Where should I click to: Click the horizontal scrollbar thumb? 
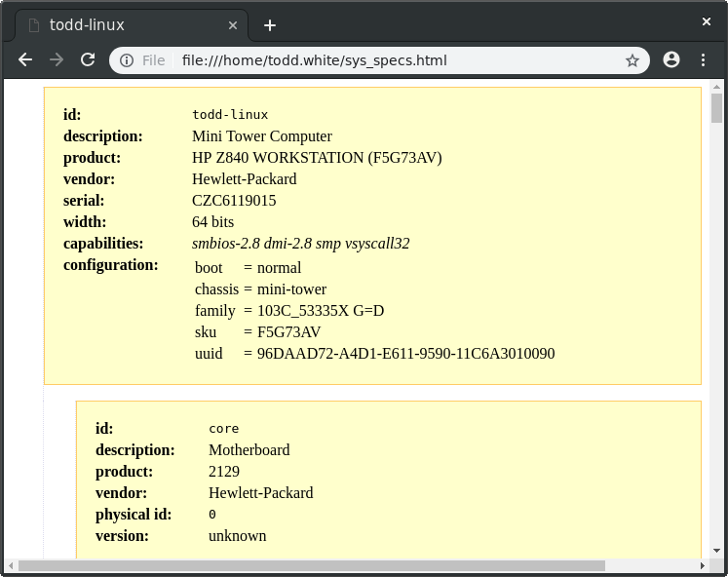pos(312,566)
